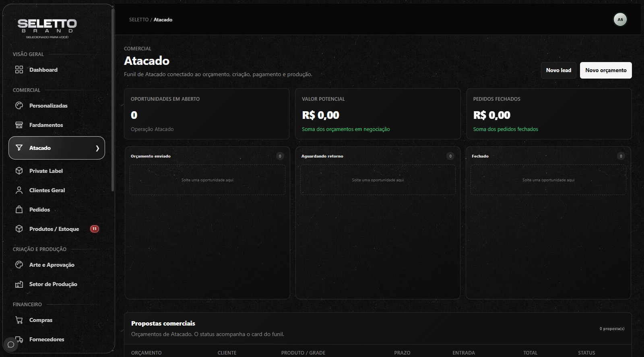Click the Seletto Brand logo
Image resolution: width=644 pixels, height=357 pixels.
(47, 29)
